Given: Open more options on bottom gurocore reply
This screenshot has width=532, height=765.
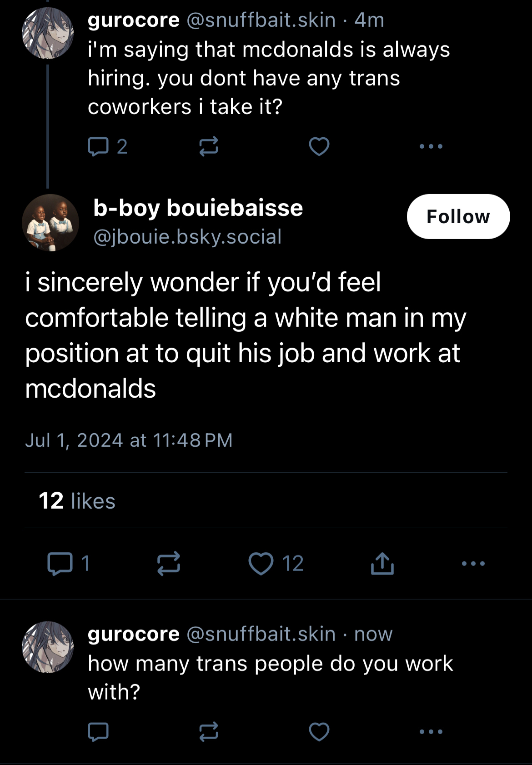Looking at the screenshot, I should point(431,732).
